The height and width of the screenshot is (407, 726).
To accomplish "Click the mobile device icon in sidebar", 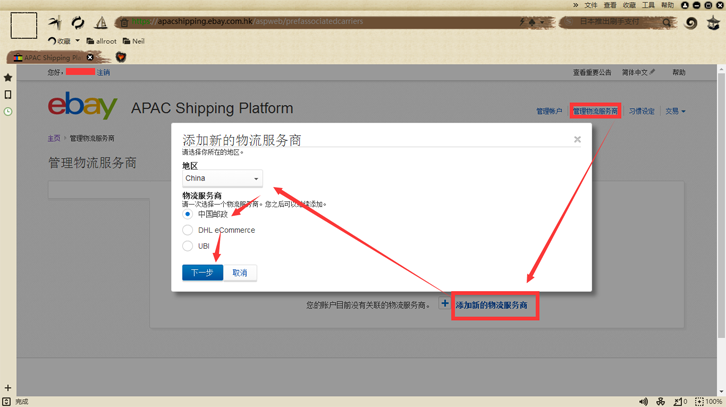I will 8,94.
